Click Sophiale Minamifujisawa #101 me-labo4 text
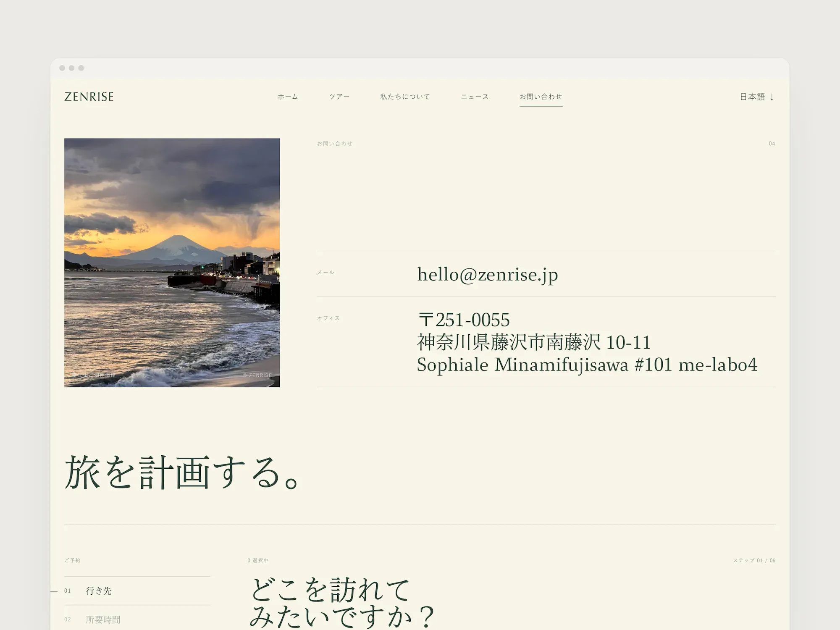Viewport: 840px width, 630px height. tap(587, 365)
